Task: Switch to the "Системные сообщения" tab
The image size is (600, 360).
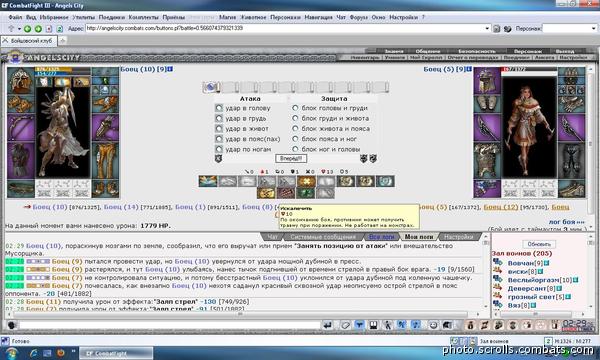Action: (x=323, y=237)
